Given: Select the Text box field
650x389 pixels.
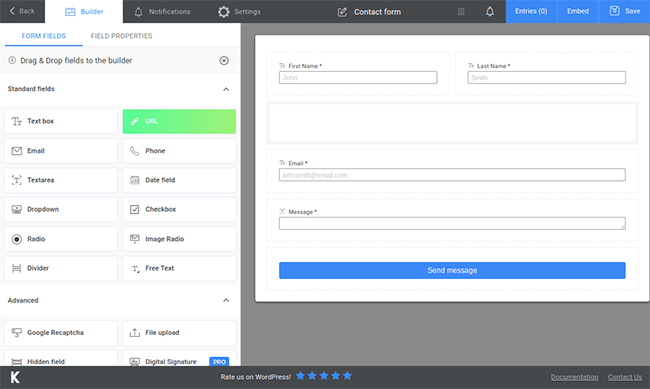Looking at the screenshot, I should point(61,122).
